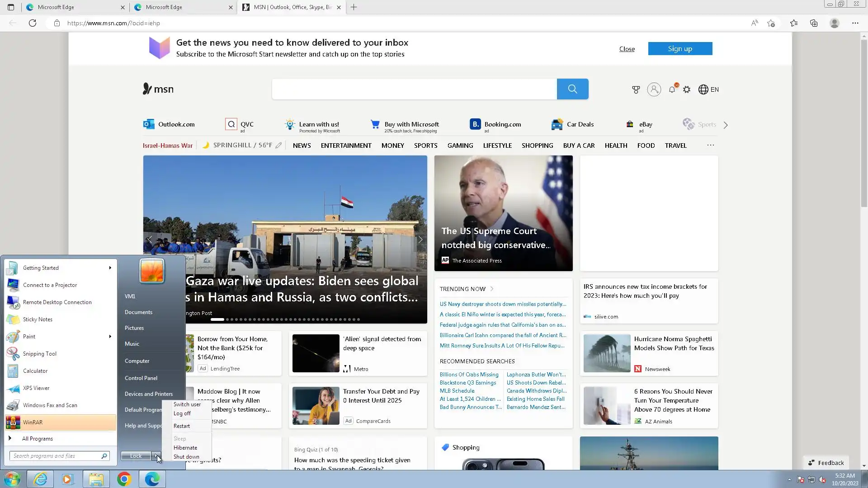The width and height of the screenshot is (868, 488).
Task: Show more MSN categories ellipsis
Action: click(710, 145)
